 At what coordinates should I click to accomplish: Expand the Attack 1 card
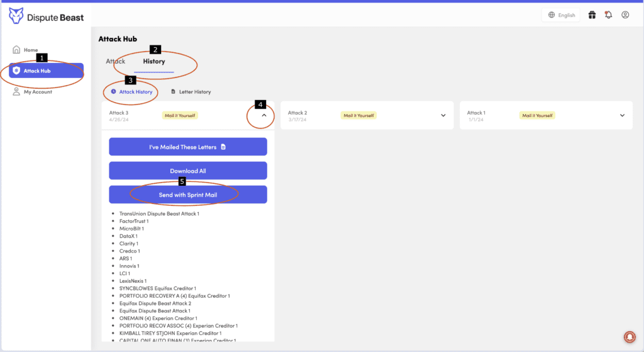point(622,115)
